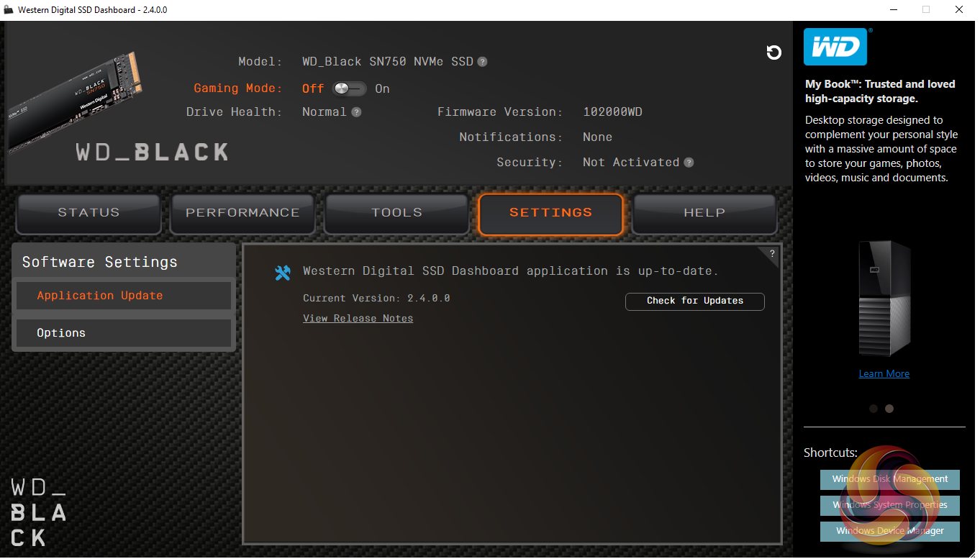Click the Drive Health value "Normal"

325,112
